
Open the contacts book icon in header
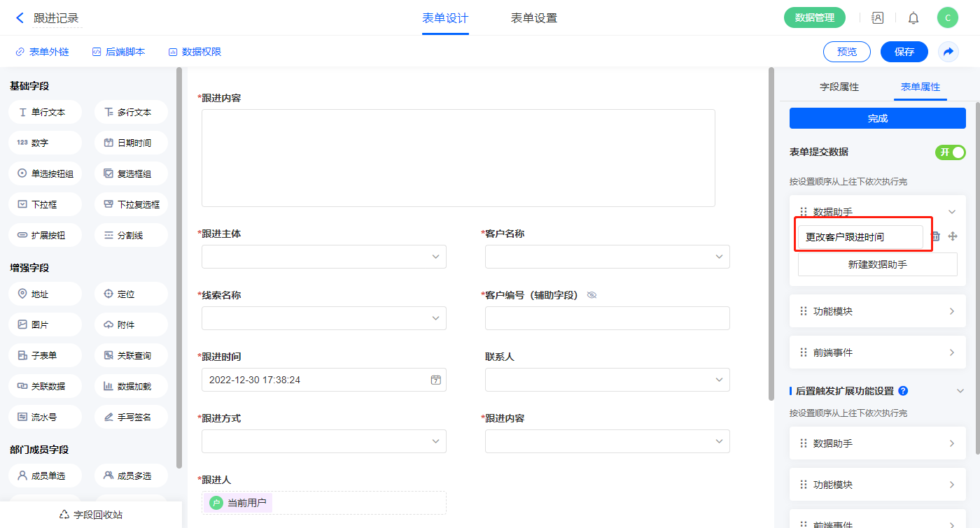[x=877, y=18]
